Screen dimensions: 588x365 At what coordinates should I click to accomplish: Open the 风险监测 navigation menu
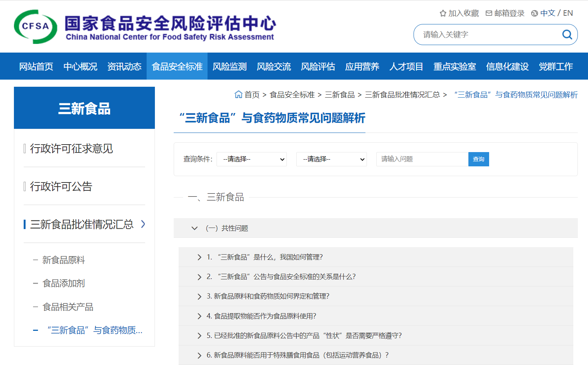[229, 66]
